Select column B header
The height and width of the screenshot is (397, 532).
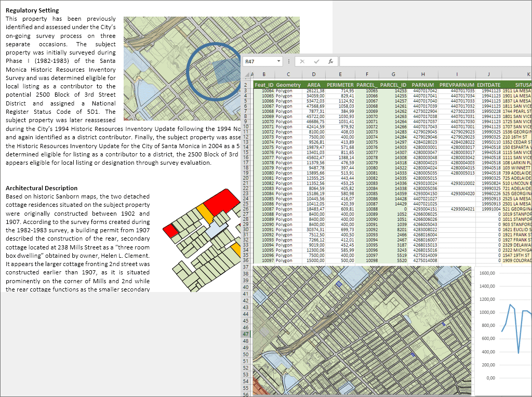[x=264, y=74]
